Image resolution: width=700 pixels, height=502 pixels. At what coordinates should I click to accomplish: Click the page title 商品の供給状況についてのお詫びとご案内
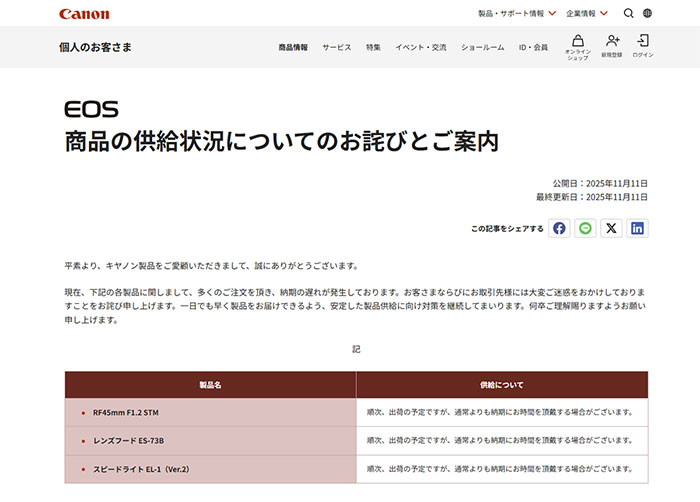coord(282,141)
